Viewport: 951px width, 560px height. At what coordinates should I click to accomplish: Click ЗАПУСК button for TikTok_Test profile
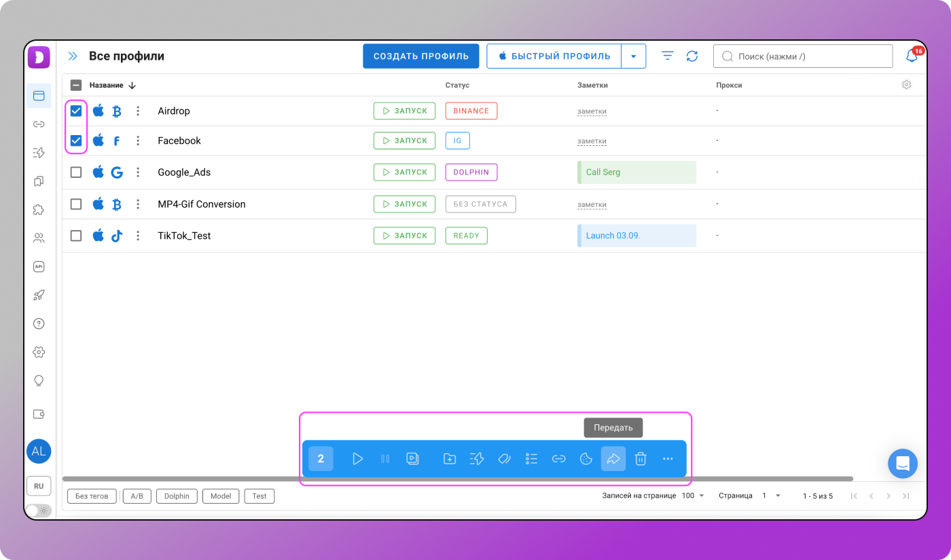404,236
